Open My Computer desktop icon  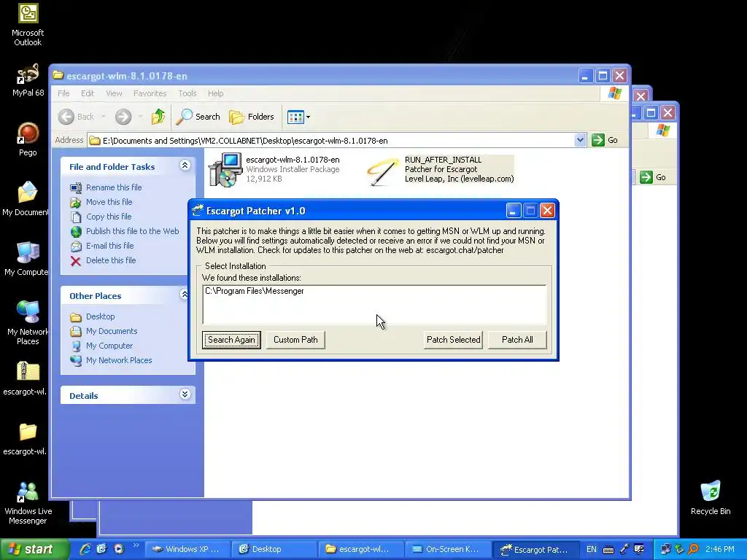(x=27, y=259)
